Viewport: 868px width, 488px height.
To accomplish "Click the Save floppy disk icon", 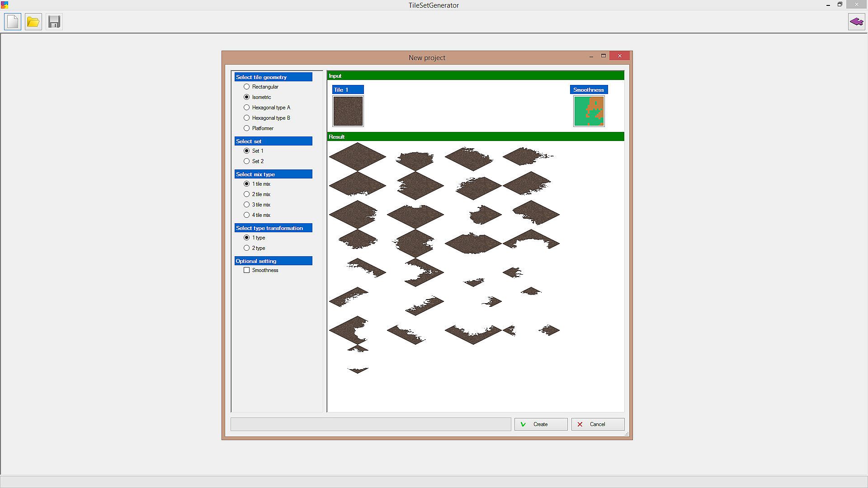I will [x=54, y=22].
